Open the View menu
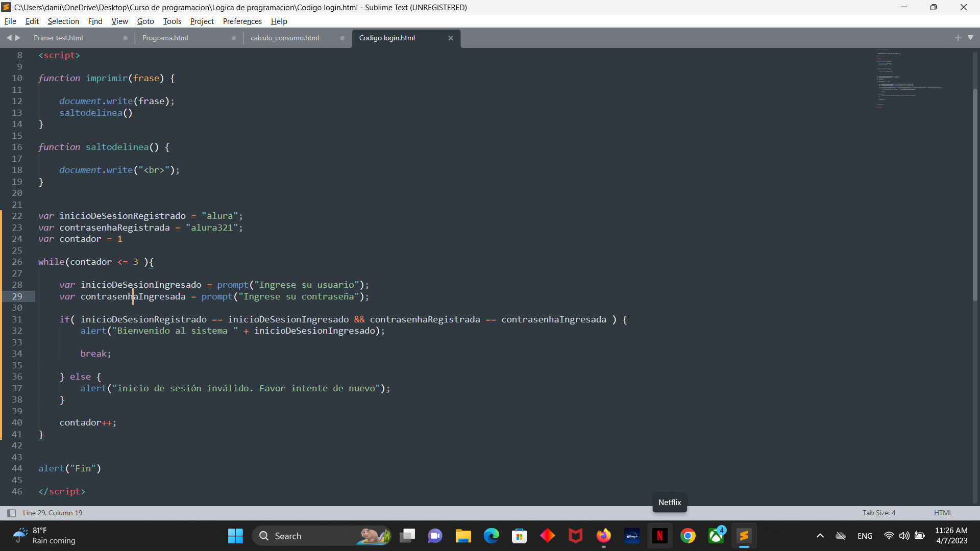Screen dimensions: 980x551 pyautogui.click(x=119, y=21)
